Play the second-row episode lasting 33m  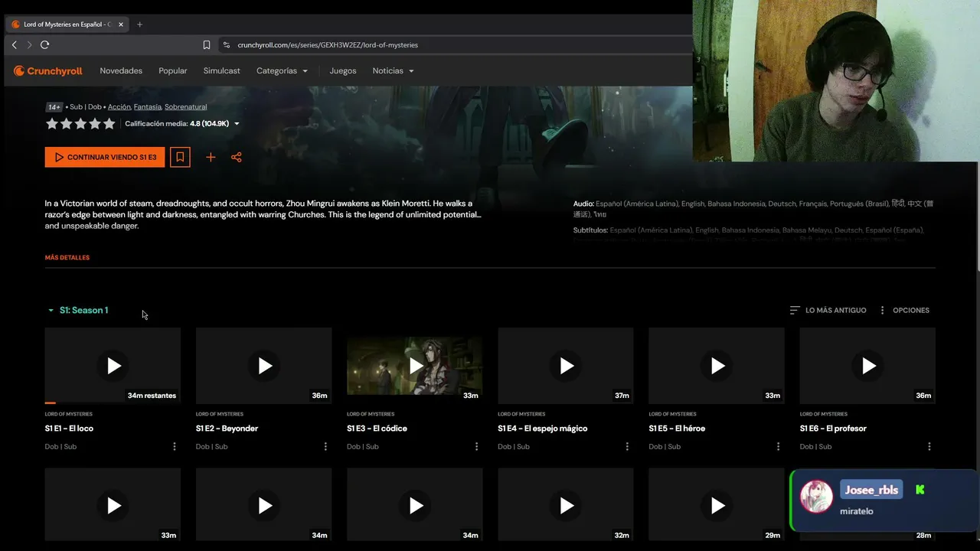click(113, 505)
